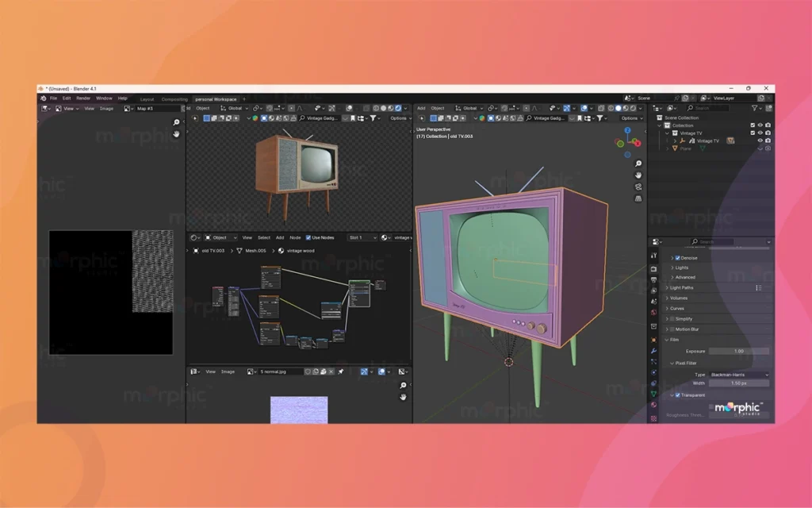Expand the Light Paths panel

coord(682,287)
